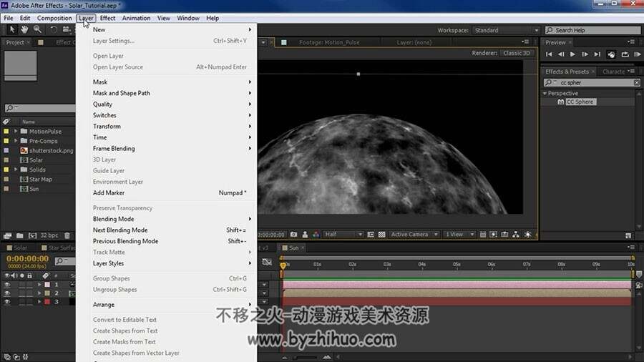The image size is (644, 362).
Task: Click the 32 bpc color depth button
Action: (x=49, y=235)
